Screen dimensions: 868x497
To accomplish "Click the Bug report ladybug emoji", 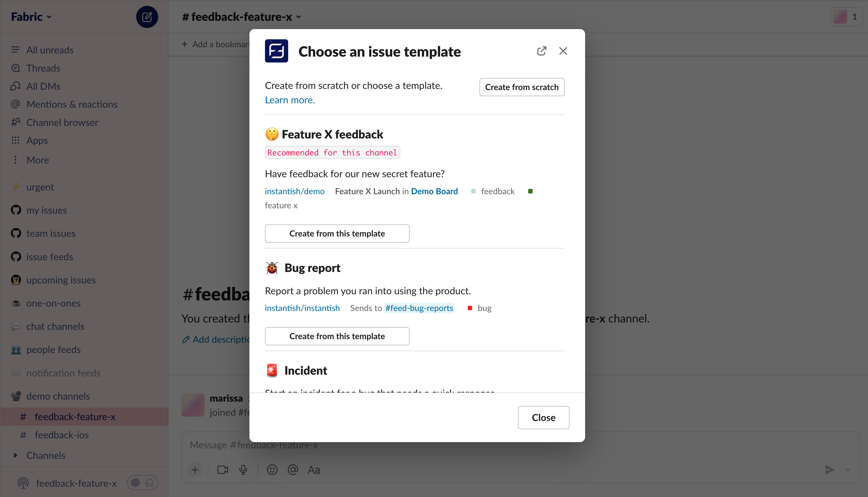I will 272,268.
